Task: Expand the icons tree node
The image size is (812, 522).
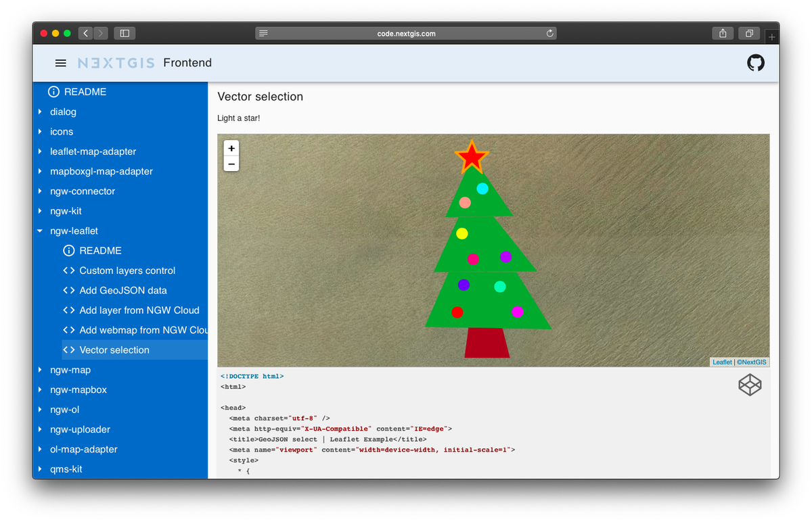Action: click(40, 132)
